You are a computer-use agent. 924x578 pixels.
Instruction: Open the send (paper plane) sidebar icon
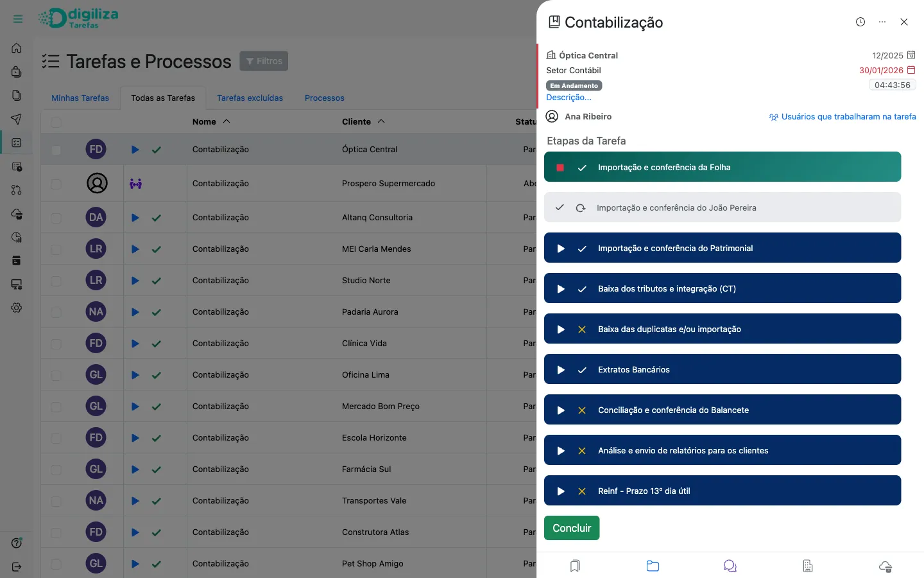pos(17,119)
